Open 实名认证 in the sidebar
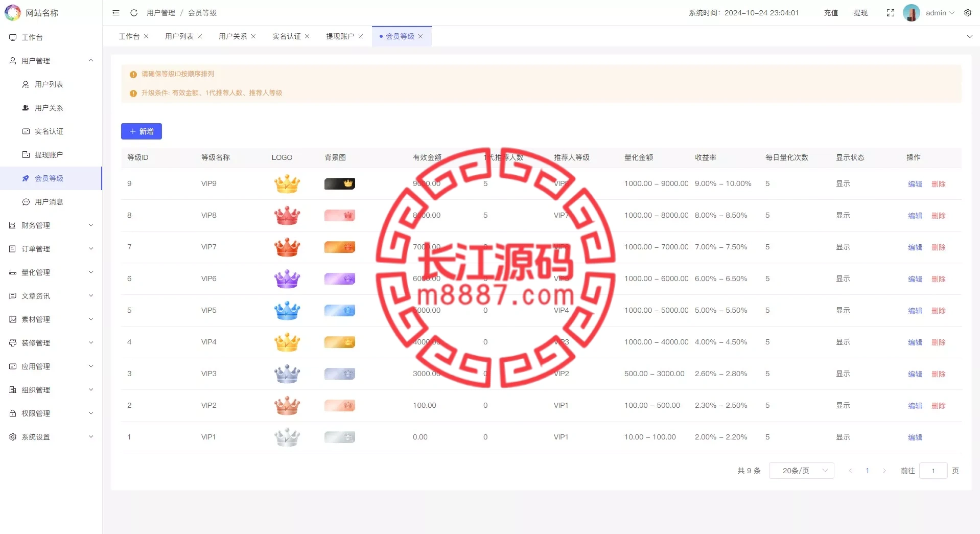The height and width of the screenshot is (534, 980). coord(51,131)
